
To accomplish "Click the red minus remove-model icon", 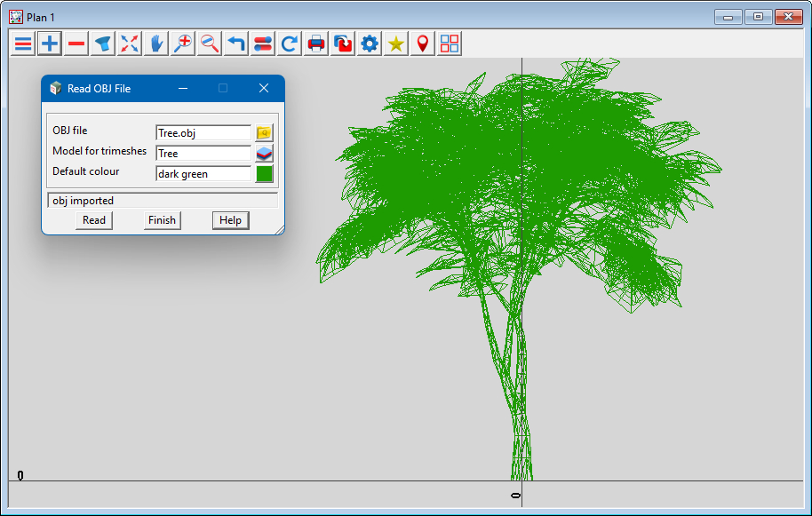I will [x=76, y=44].
